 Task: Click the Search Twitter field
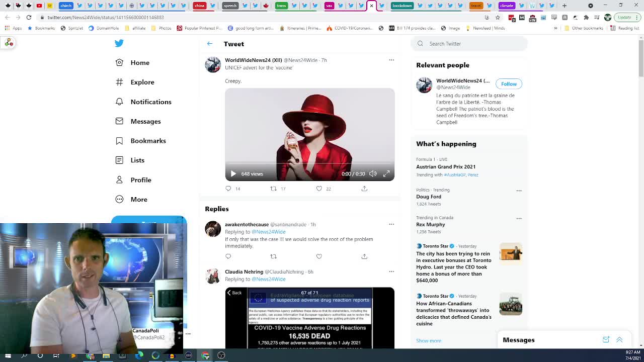tap(470, 44)
